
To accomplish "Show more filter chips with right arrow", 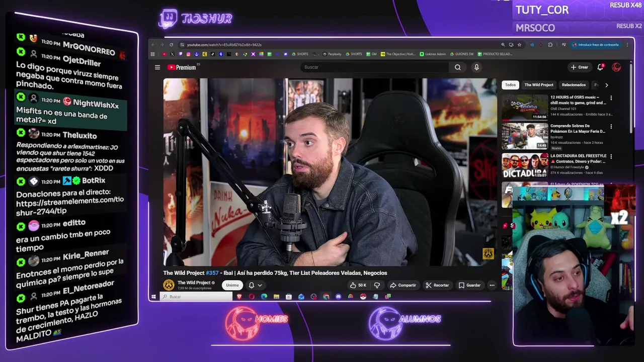I will tap(606, 85).
